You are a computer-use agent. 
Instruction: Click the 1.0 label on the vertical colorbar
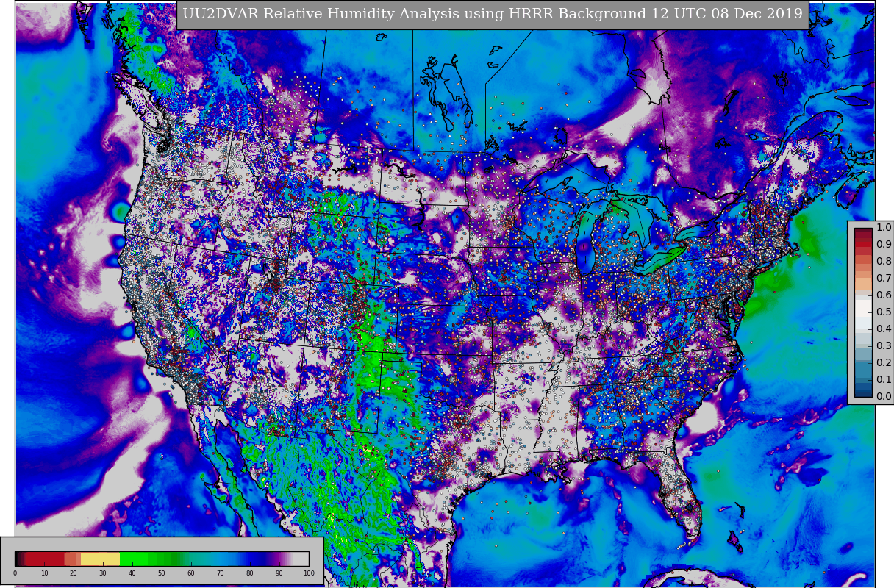pyautogui.click(x=884, y=228)
